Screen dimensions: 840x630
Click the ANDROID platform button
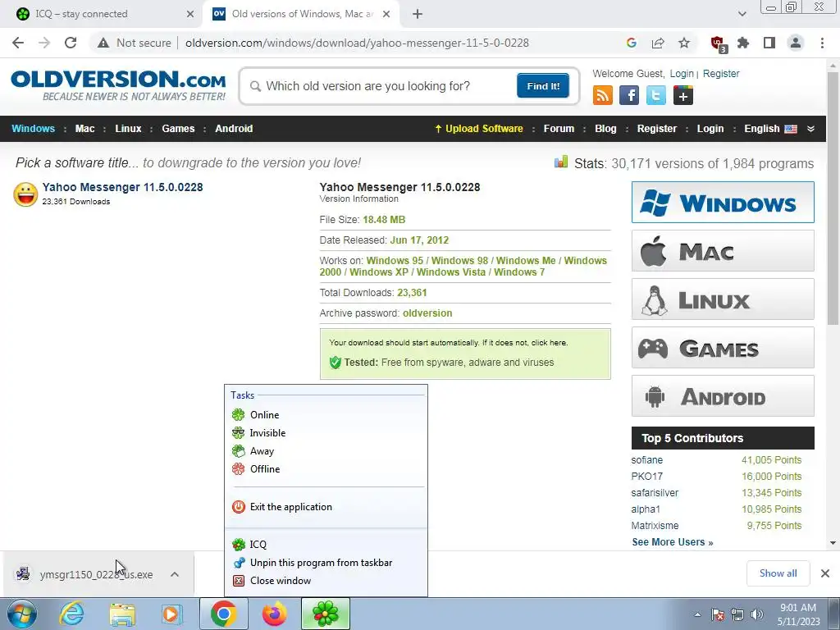click(723, 396)
